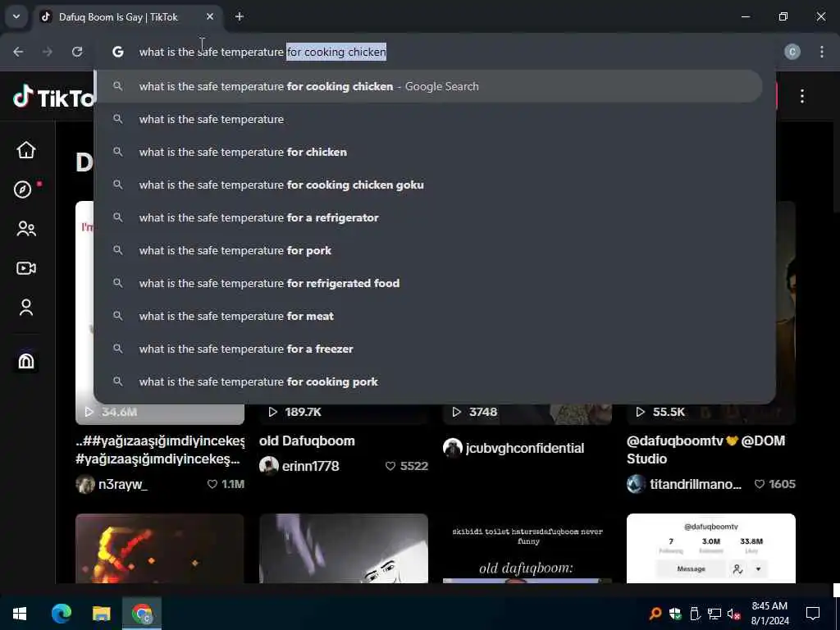The width and height of the screenshot is (840, 630).
Task: Reload the current page
Action: pos(77,52)
